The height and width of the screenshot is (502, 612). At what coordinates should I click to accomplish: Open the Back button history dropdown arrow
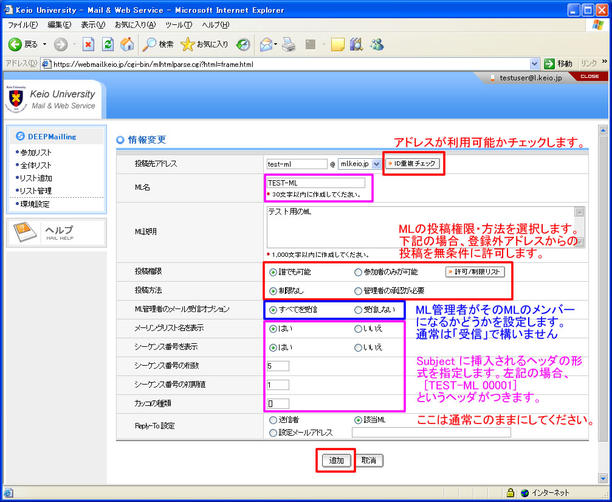pyautogui.click(x=44, y=44)
